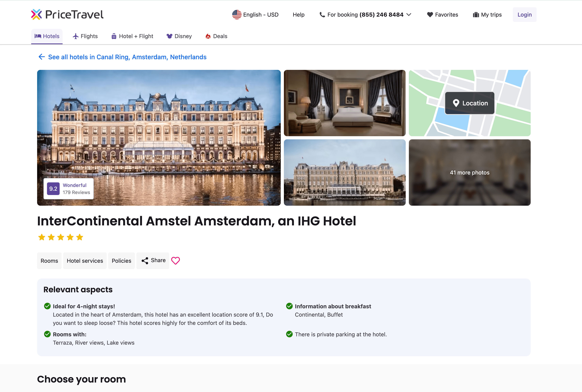Click the Policies button

tap(121, 261)
